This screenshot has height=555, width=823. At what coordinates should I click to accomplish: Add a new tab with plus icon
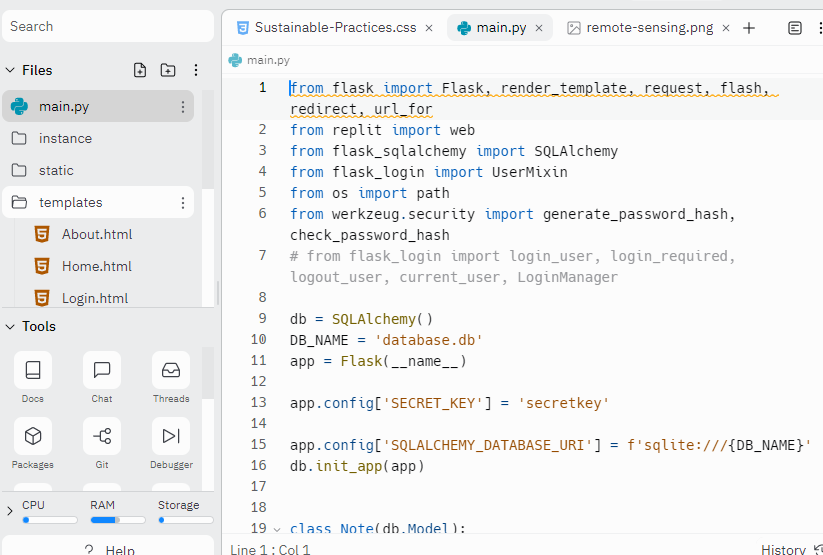coord(749,28)
